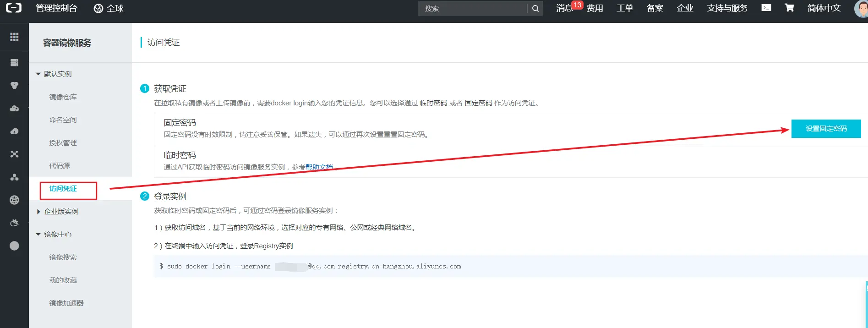
Task: Collapse the 镜像中心 tree section
Action: [38, 234]
